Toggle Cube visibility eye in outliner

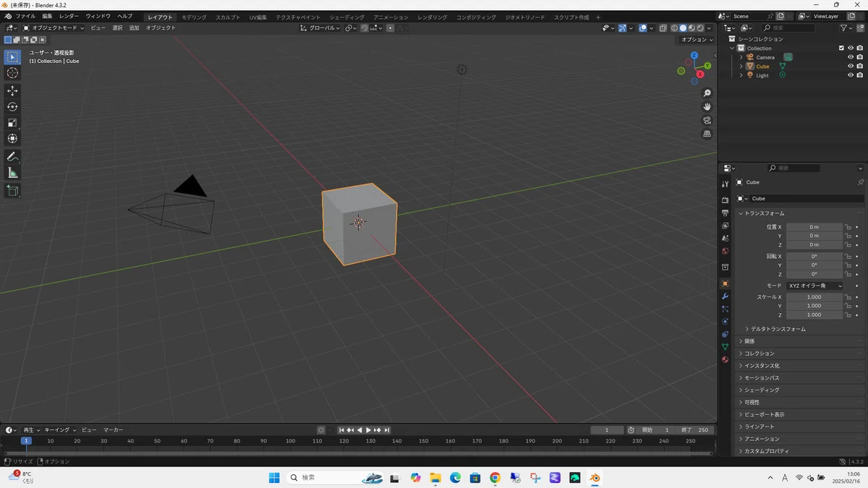click(x=851, y=66)
